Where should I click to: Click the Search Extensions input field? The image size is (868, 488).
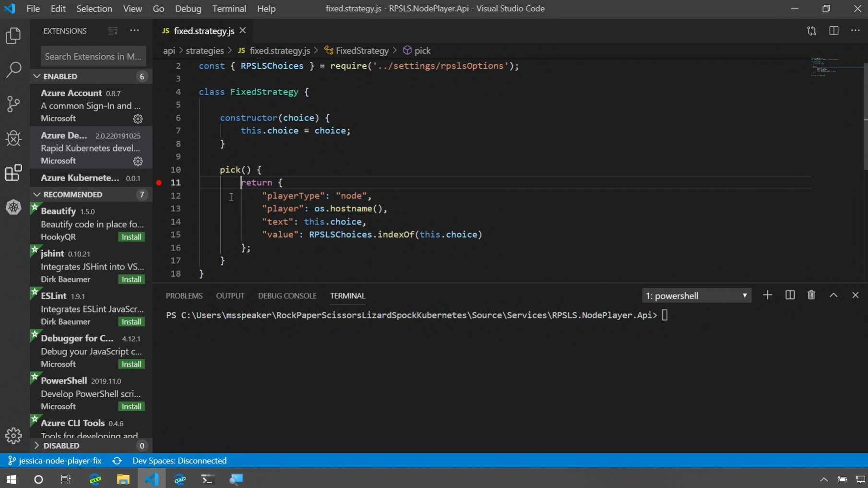pos(93,57)
